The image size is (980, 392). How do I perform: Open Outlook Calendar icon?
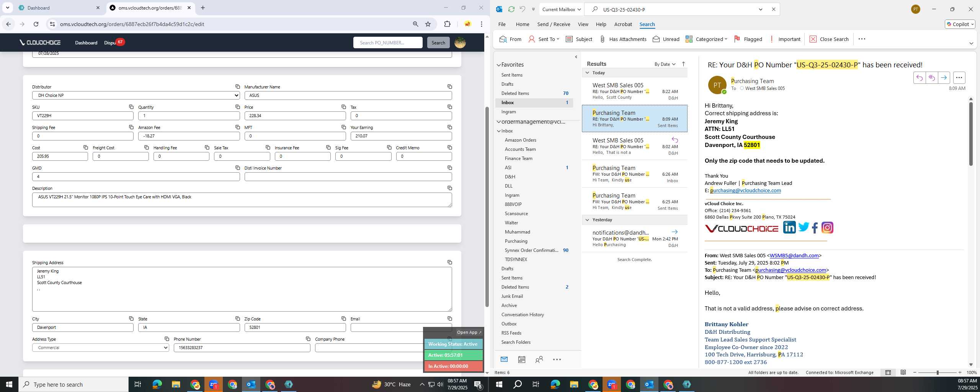(521, 359)
